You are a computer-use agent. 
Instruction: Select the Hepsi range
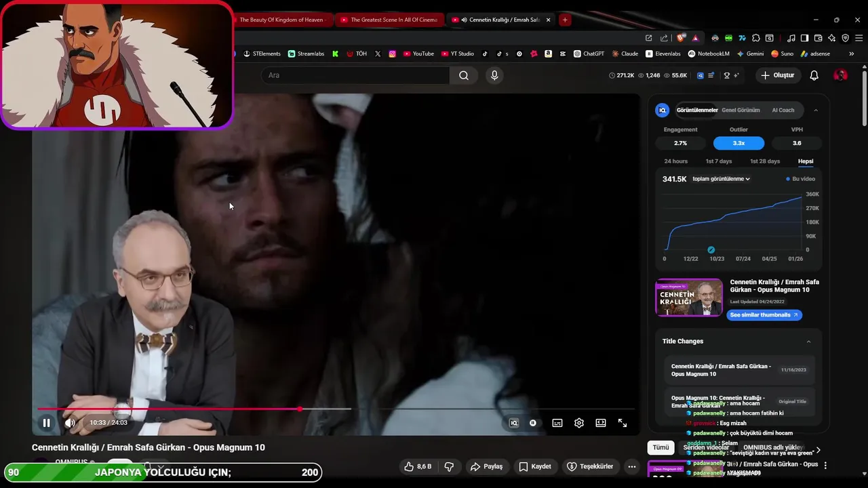pos(806,161)
